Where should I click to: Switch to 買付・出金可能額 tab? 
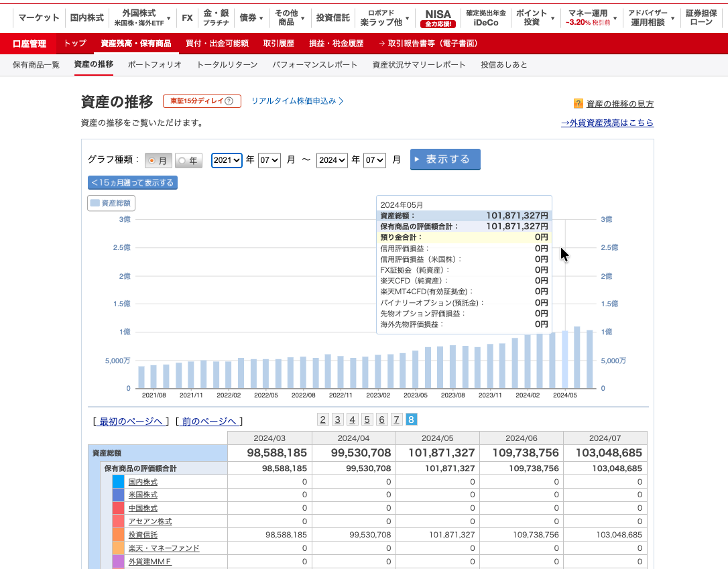coord(217,44)
